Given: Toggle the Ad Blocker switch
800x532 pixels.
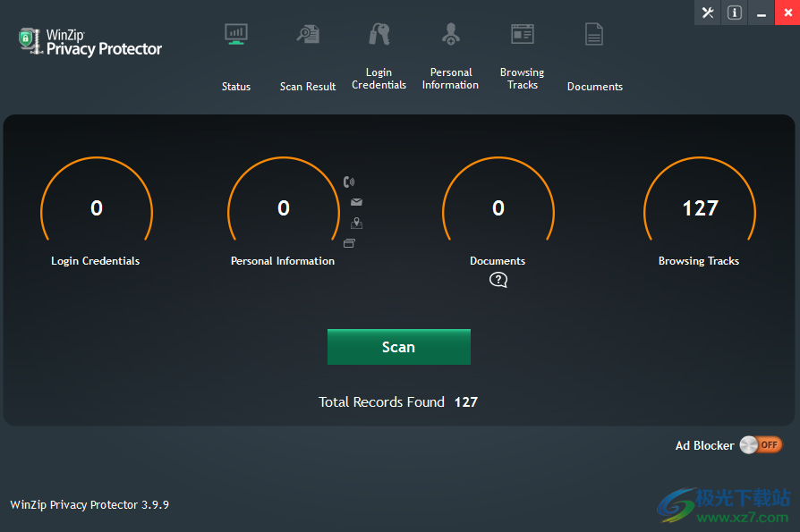Looking at the screenshot, I should pyautogui.click(x=761, y=445).
